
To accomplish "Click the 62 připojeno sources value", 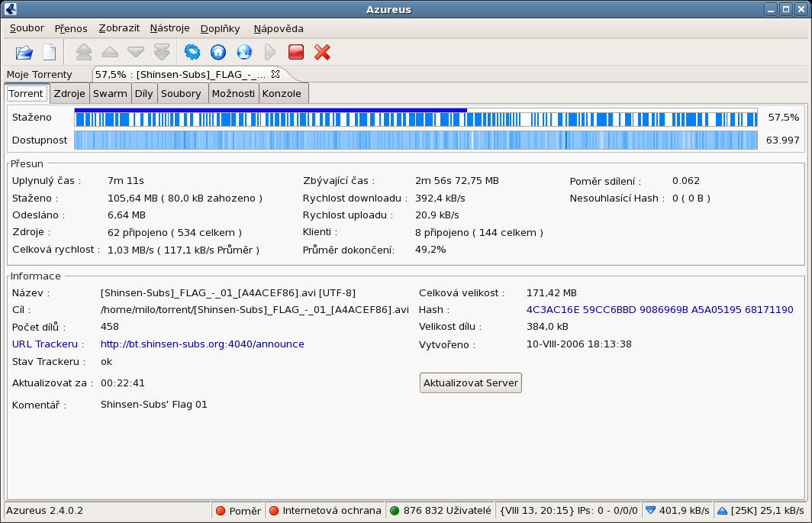I will (x=175, y=233).
